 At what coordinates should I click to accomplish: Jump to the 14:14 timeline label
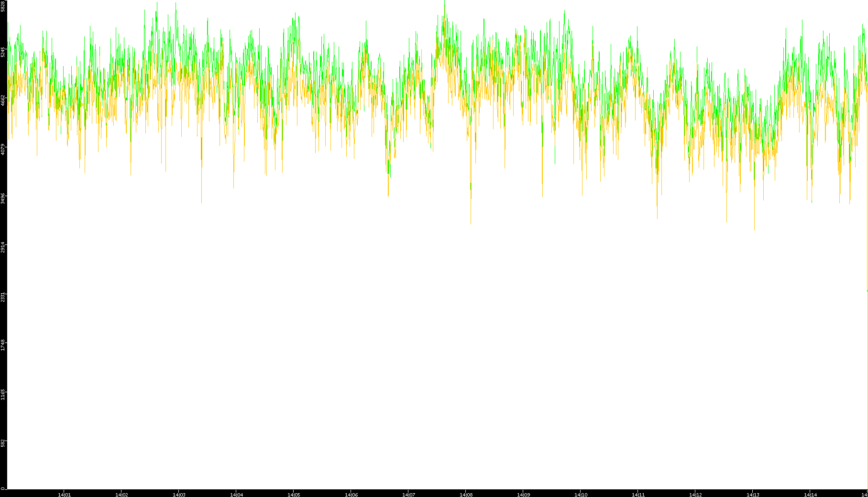[x=810, y=494]
